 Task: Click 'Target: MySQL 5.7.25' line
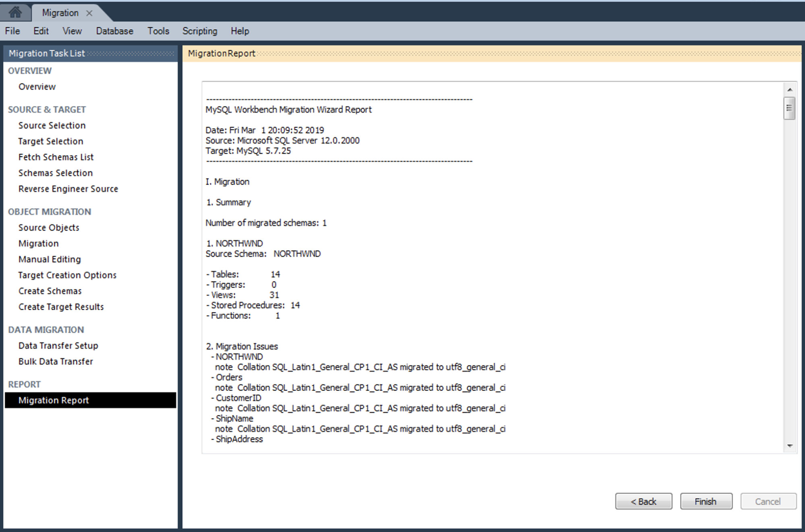click(248, 151)
